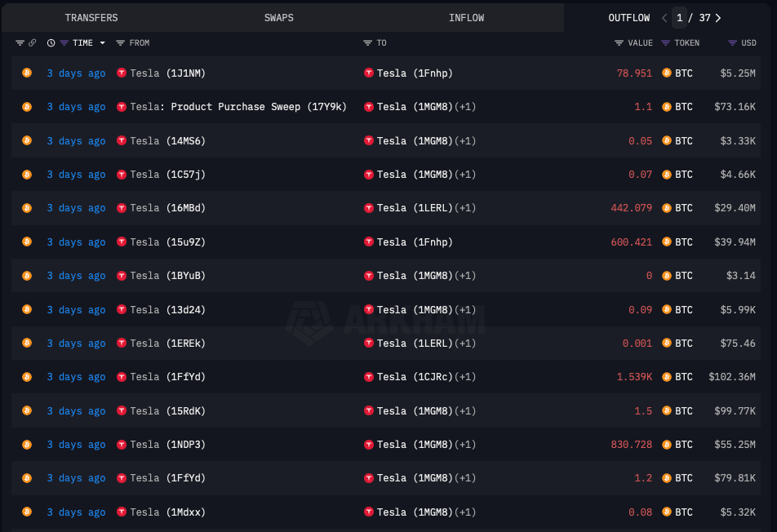Expand (+1) recipients in Tesla (1NDP3) row

coord(465,445)
